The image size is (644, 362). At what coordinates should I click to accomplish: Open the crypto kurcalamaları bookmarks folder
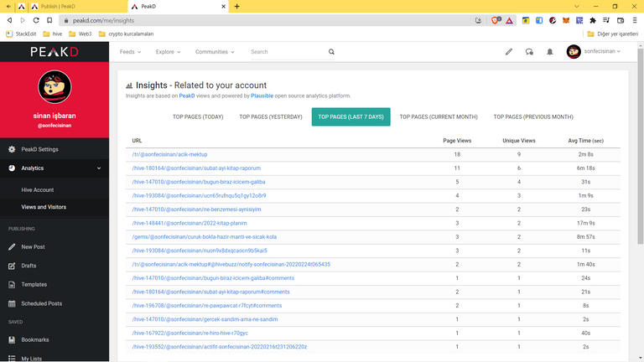click(126, 34)
